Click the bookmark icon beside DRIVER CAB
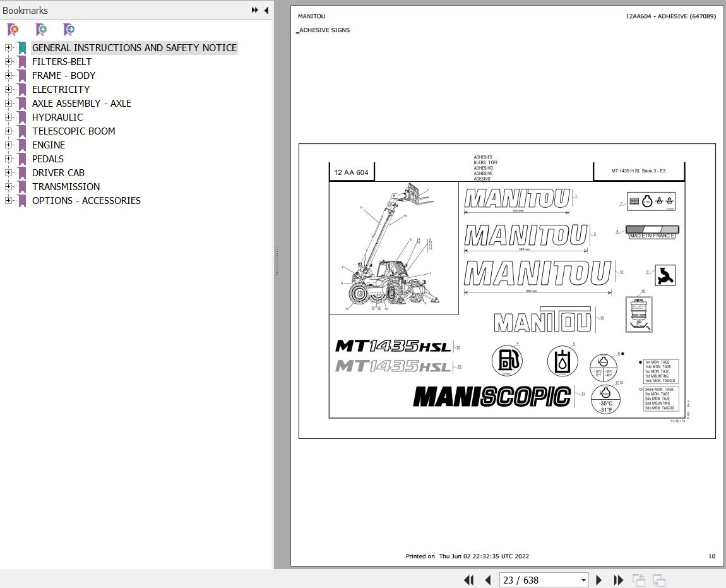The height and width of the screenshot is (588, 726). pos(21,173)
